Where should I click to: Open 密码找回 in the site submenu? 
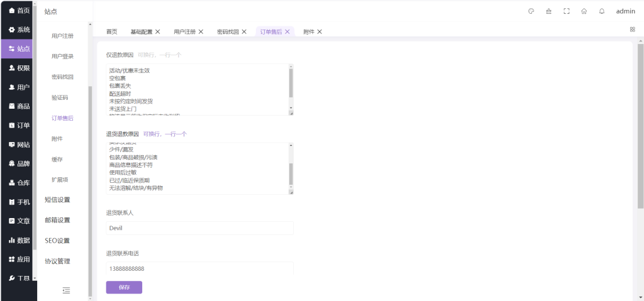tap(62, 77)
